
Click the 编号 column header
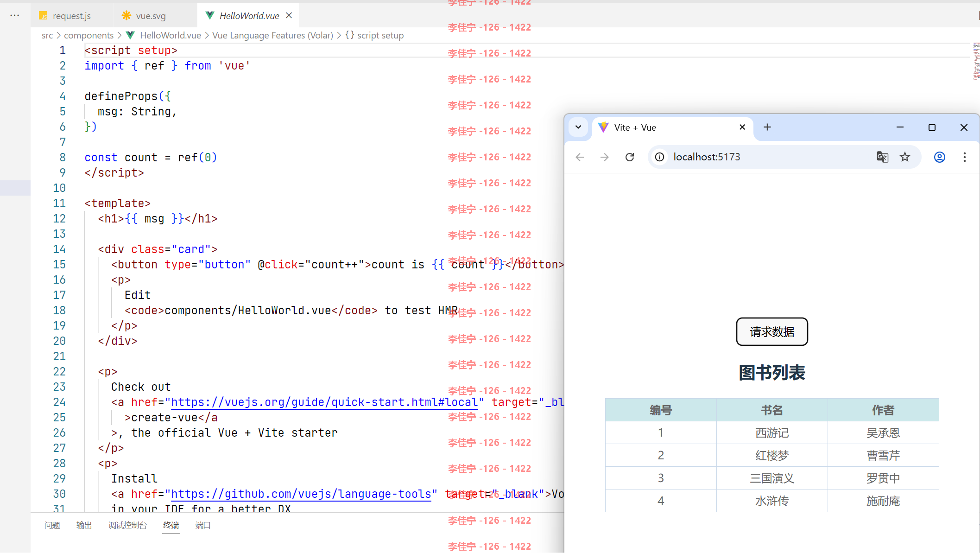point(661,410)
